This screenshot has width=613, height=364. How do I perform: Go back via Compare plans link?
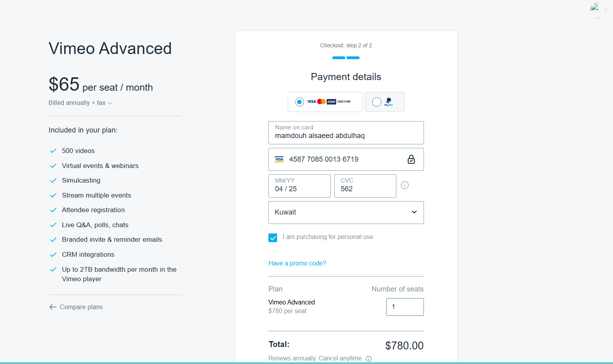(x=81, y=307)
